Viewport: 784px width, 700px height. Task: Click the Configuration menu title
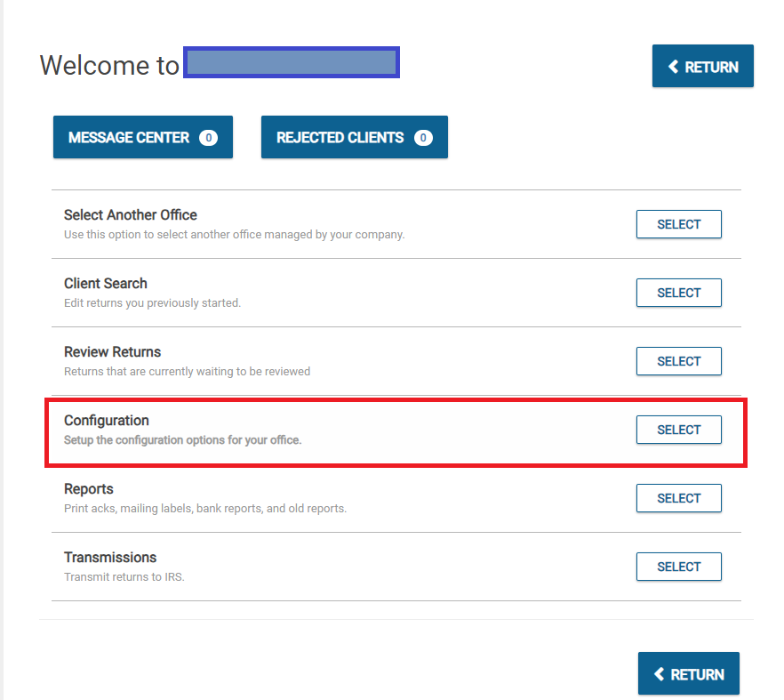coord(107,421)
